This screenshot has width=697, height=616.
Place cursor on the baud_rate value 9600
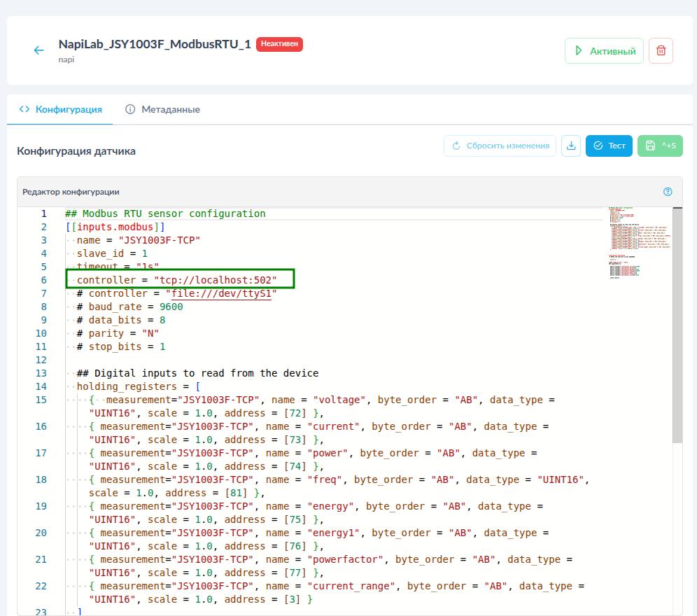coord(171,307)
